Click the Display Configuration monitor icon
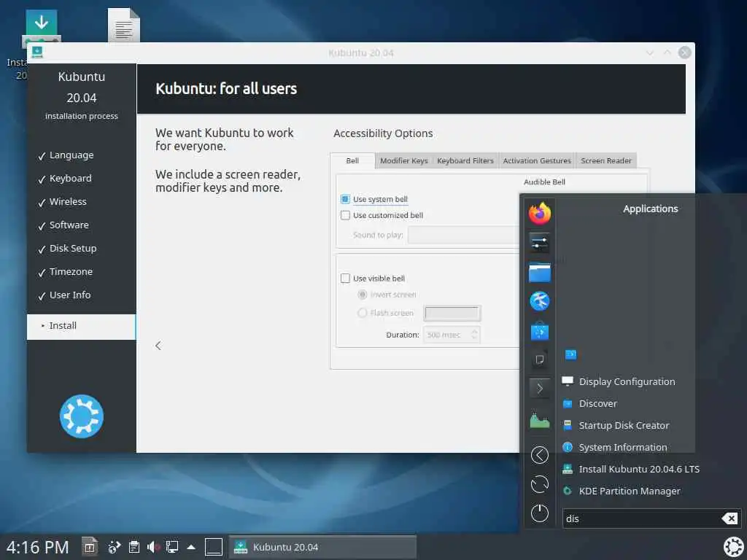747x560 pixels. (x=568, y=381)
